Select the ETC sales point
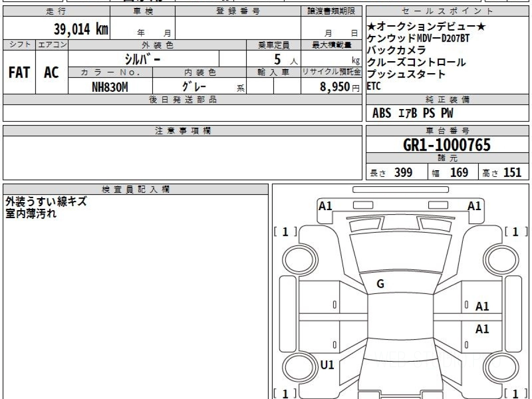532x399 pixels. (x=374, y=86)
